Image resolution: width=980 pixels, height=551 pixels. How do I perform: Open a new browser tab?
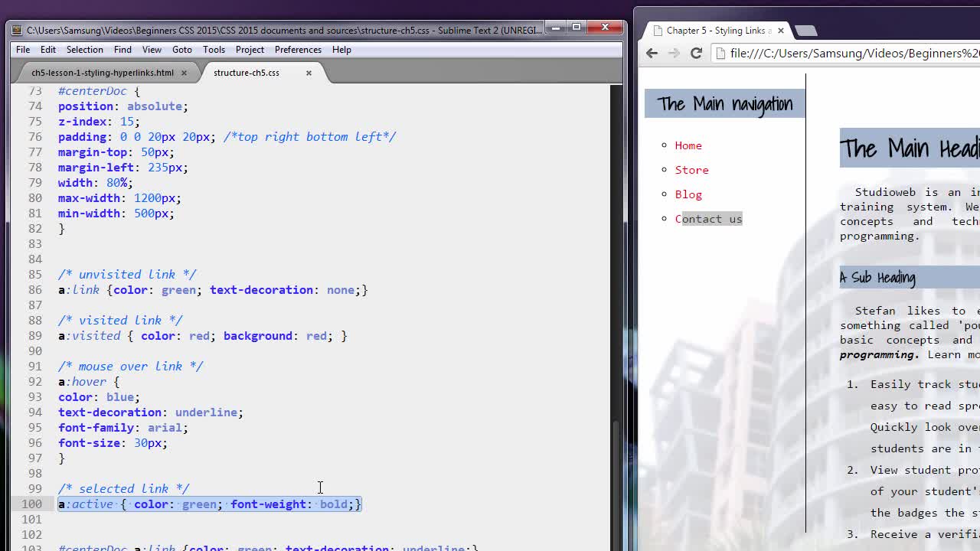[805, 31]
